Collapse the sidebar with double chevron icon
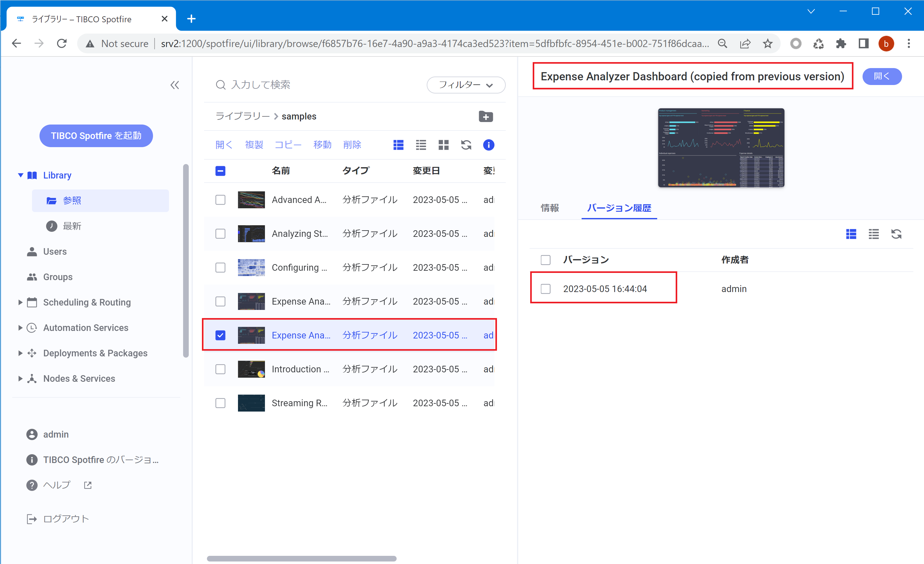The width and height of the screenshot is (924, 564). [175, 85]
